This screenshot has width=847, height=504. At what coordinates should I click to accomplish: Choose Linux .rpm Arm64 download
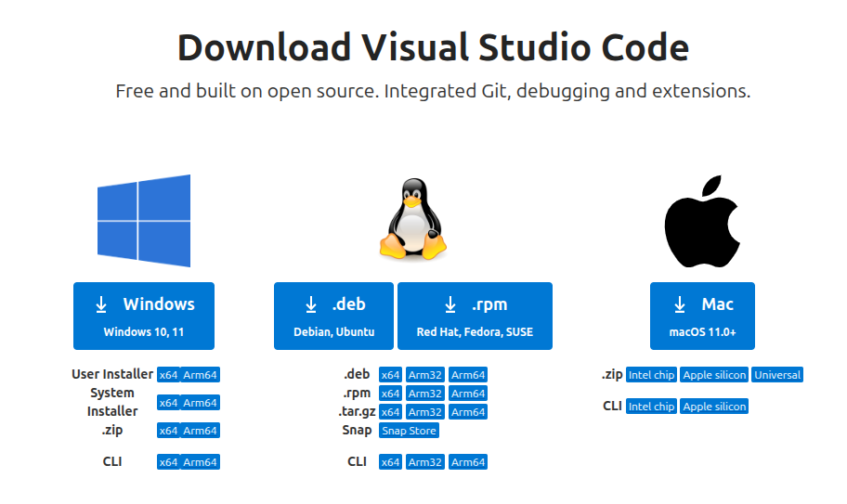[467, 394]
